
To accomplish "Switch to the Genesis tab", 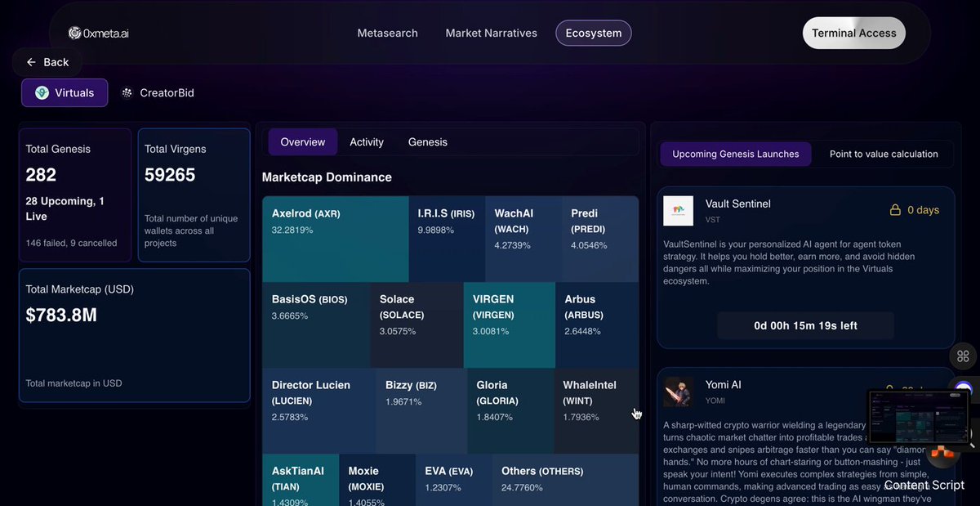I will (428, 142).
